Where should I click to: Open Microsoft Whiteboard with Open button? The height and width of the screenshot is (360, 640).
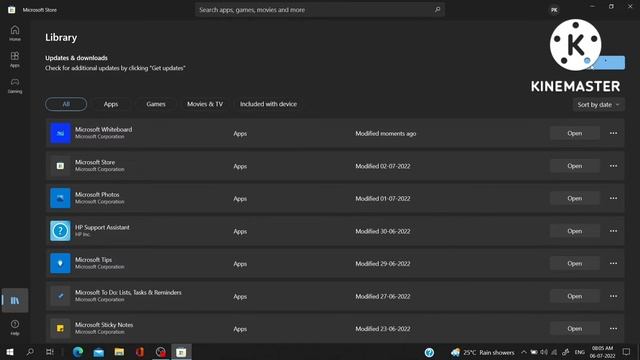(x=574, y=133)
